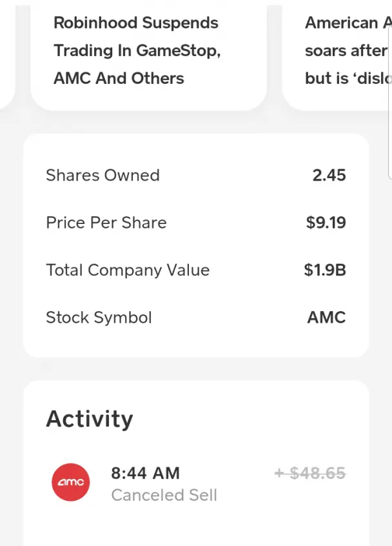Click the Shares Owned label
The width and height of the screenshot is (392, 546).
tap(103, 175)
